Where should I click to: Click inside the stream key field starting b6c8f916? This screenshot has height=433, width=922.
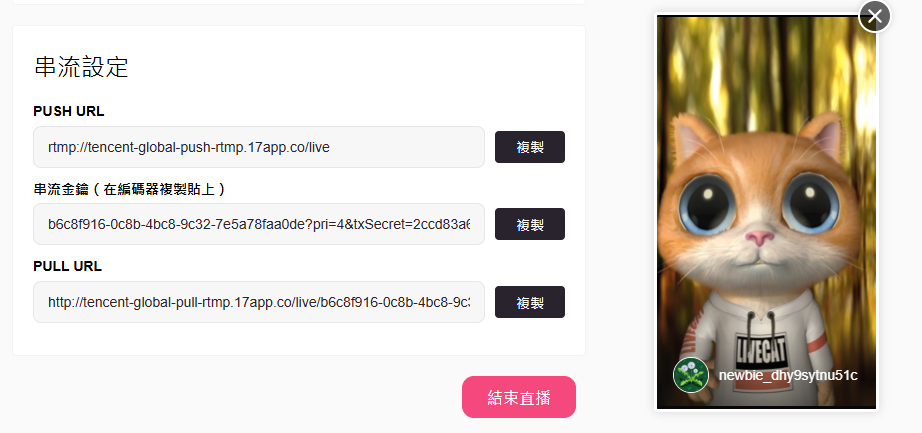click(x=259, y=224)
